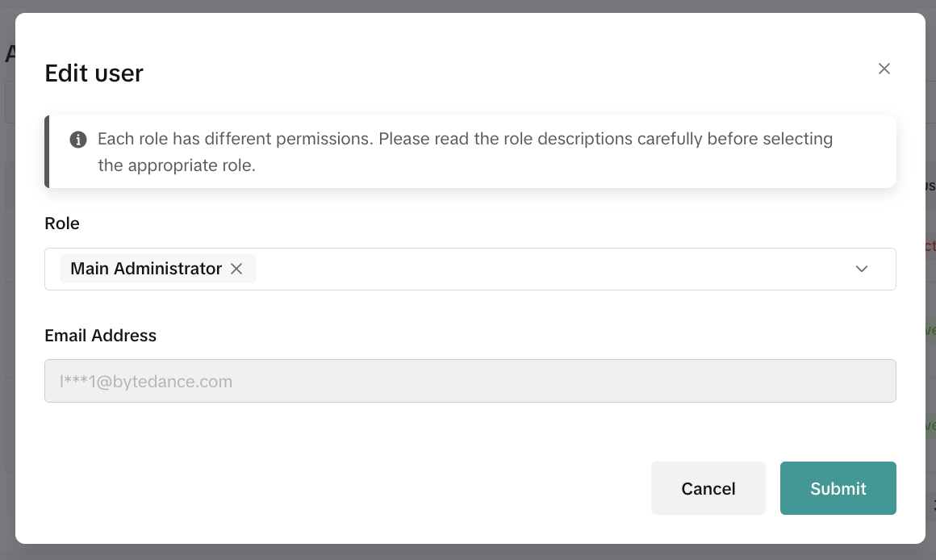Open the Role selection combo box
This screenshot has width=936, height=560.
pyautogui.click(x=549, y=269)
